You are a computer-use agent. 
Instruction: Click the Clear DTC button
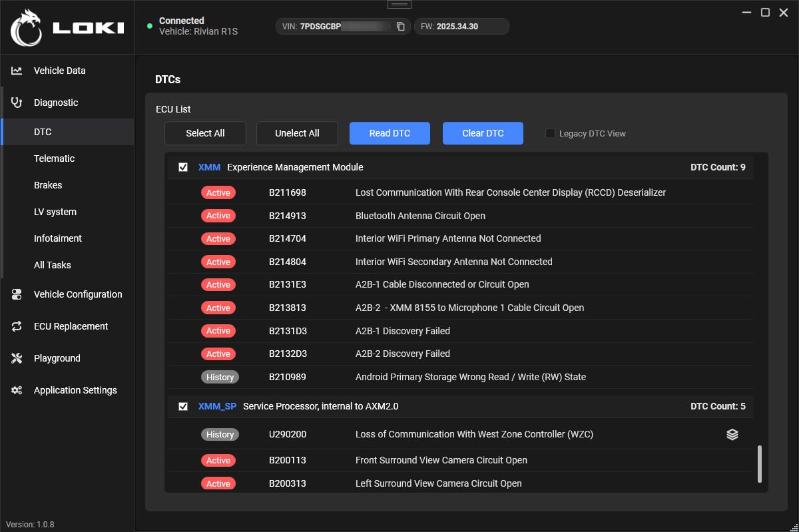pos(483,133)
